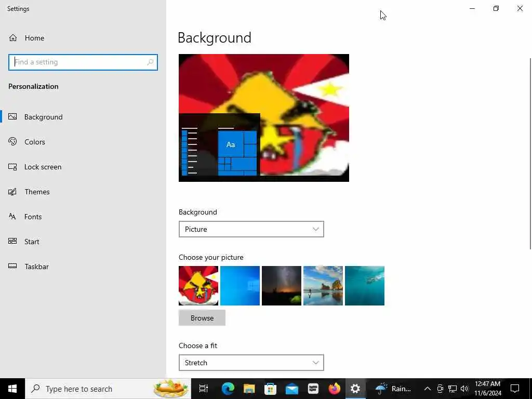Viewport: 532px width, 399px height.
Task: Go to Settings Home
Action: pos(26,38)
